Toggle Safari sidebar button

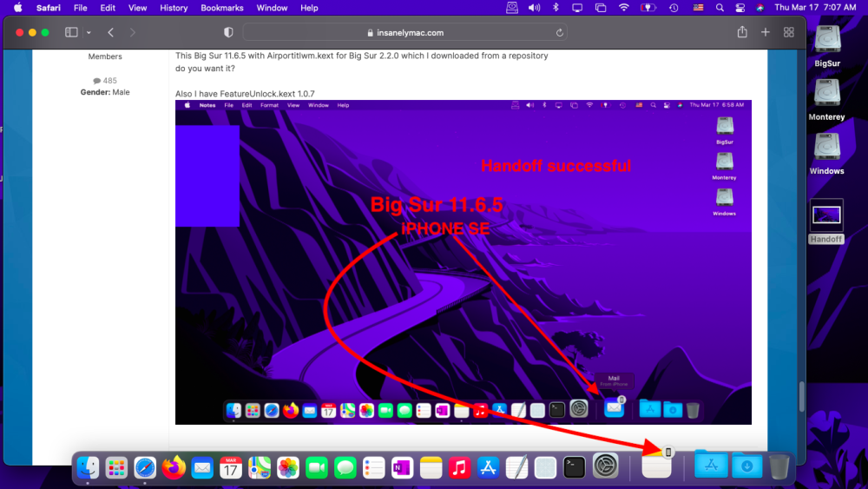(71, 32)
